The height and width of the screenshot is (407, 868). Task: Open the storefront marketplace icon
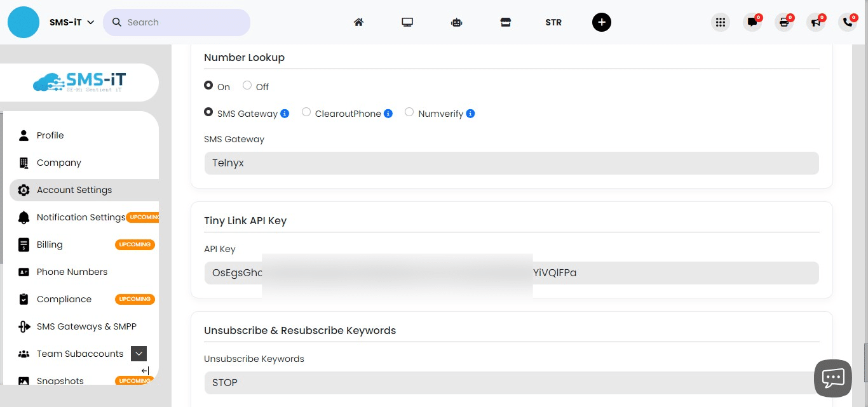point(506,22)
